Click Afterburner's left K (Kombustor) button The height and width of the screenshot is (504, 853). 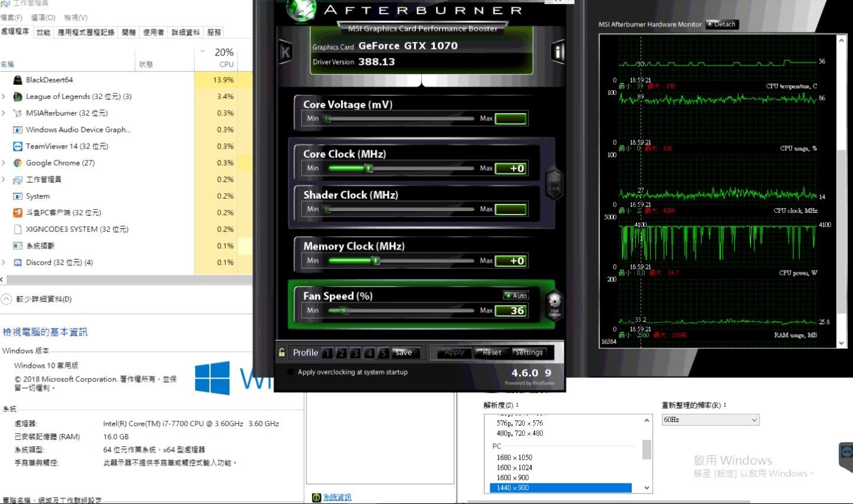[x=286, y=52]
